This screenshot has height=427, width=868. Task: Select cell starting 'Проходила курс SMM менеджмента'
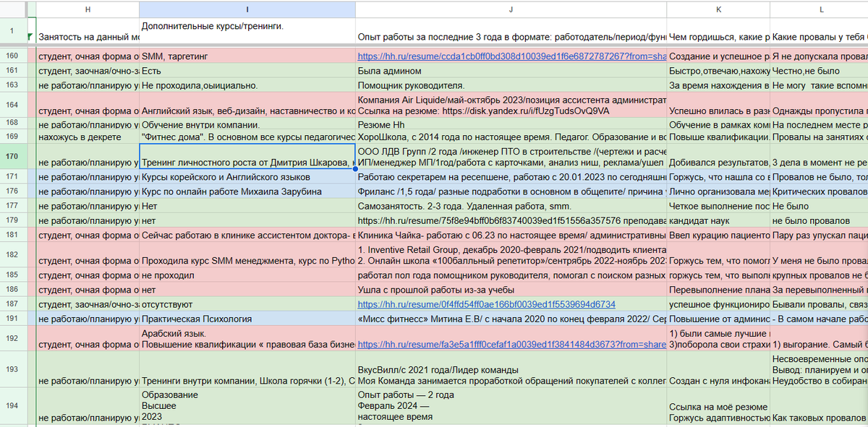[247, 255]
